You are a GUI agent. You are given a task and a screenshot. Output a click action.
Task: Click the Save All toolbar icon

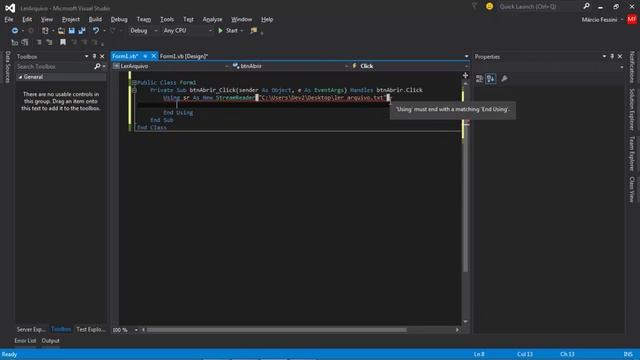click(82, 31)
